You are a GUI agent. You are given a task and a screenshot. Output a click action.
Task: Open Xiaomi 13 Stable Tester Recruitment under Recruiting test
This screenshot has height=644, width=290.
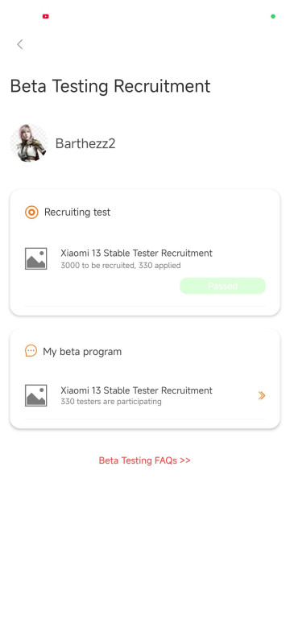136,253
